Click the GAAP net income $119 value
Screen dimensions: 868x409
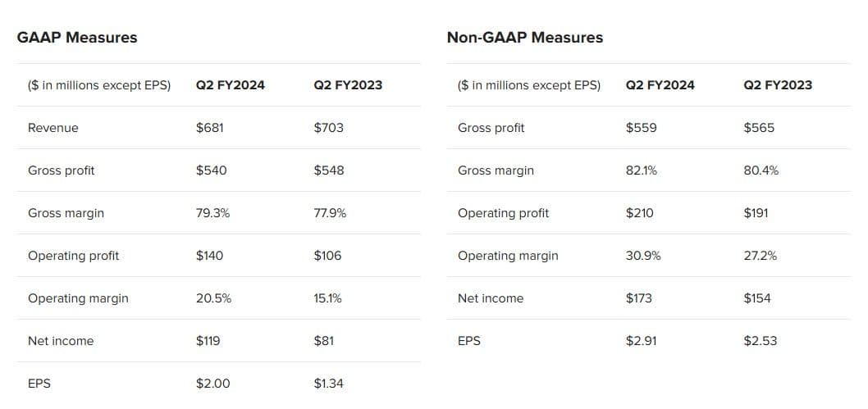click(208, 341)
